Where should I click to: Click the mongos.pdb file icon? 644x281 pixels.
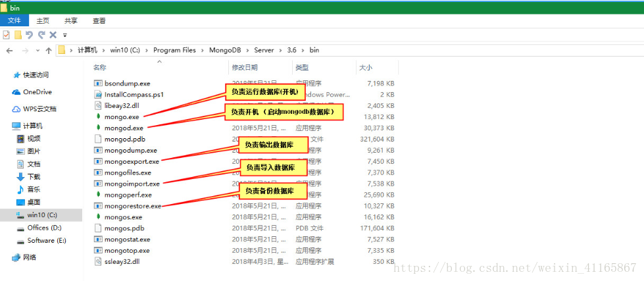pos(98,228)
